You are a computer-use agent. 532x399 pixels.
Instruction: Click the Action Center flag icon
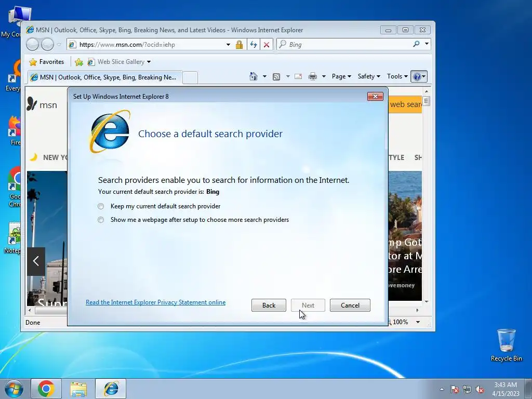pos(454,389)
